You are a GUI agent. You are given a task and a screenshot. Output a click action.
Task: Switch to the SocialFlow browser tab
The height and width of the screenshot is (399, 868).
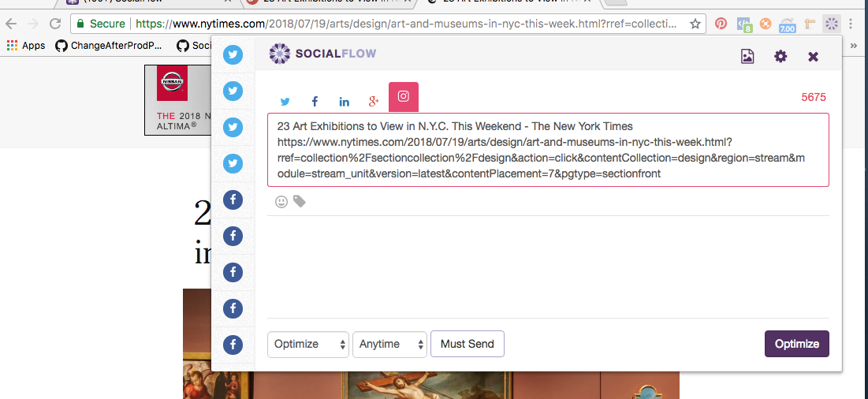click(x=150, y=3)
